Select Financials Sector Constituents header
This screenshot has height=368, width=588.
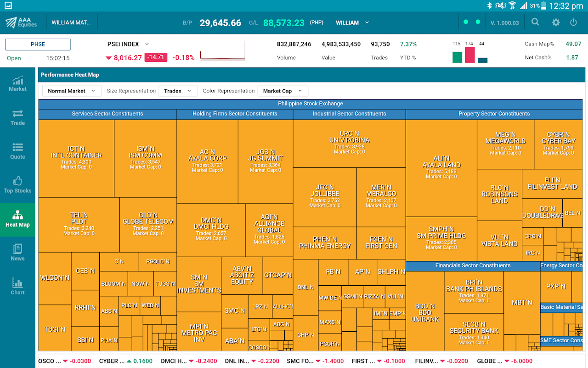pos(473,265)
